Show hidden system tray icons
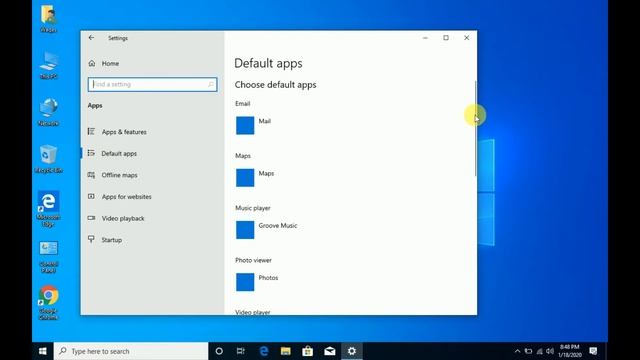The width and height of the screenshot is (640, 360). point(518,351)
